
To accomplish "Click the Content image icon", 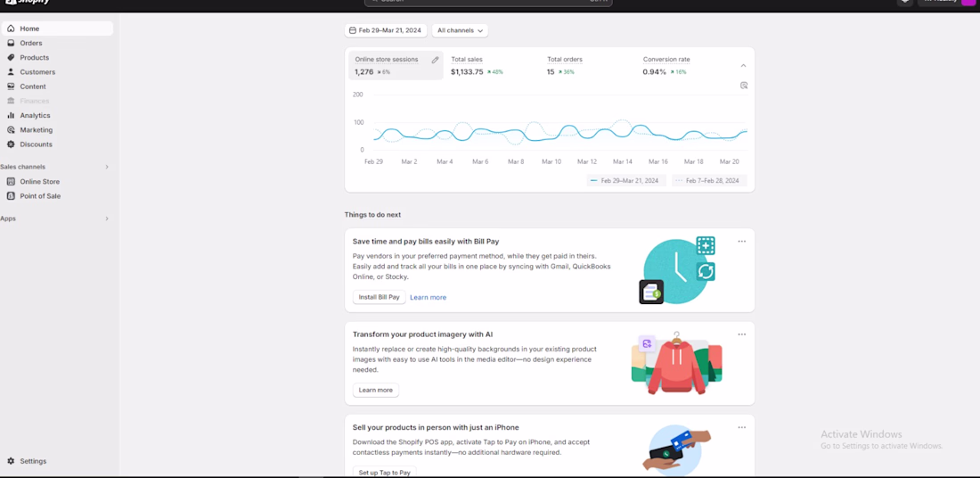I will pyautogui.click(x=11, y=87).
